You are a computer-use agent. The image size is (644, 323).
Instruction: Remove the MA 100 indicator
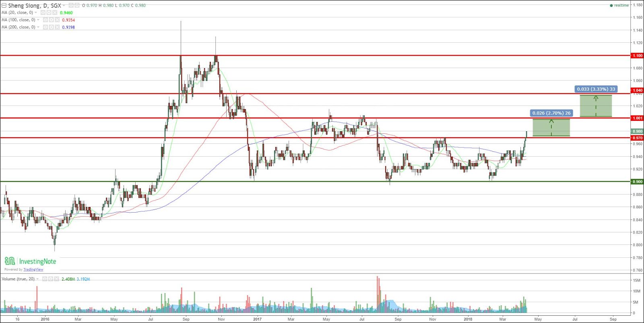click(57, 20)
